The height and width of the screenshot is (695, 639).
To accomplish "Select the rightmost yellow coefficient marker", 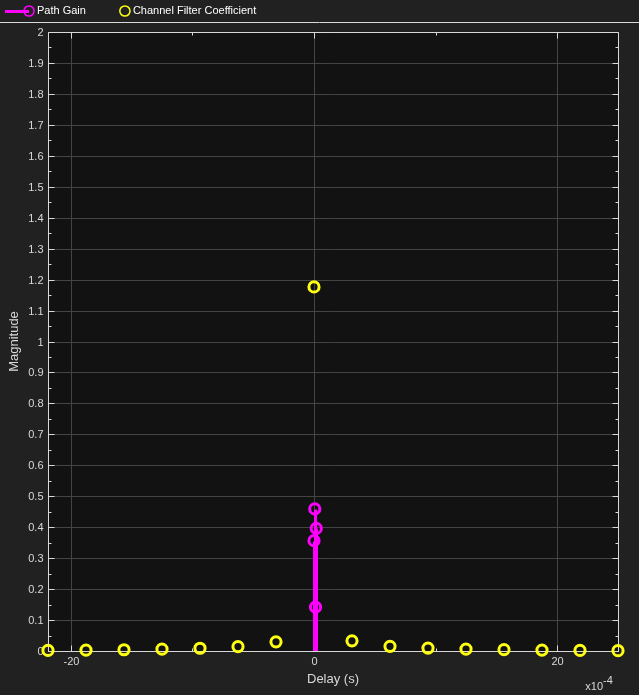I will point(618,651).
